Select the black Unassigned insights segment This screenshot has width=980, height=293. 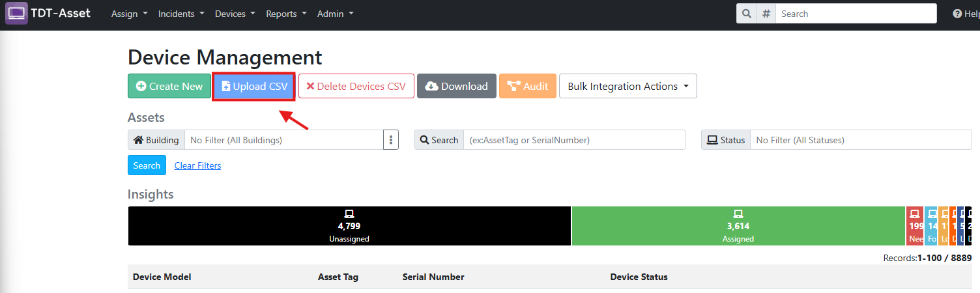(349, 226)
